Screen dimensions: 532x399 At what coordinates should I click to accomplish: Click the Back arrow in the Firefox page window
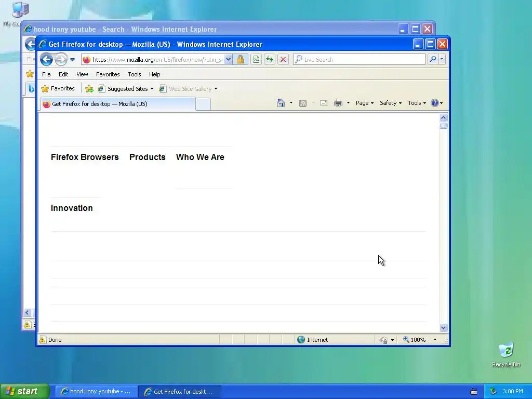46,59
